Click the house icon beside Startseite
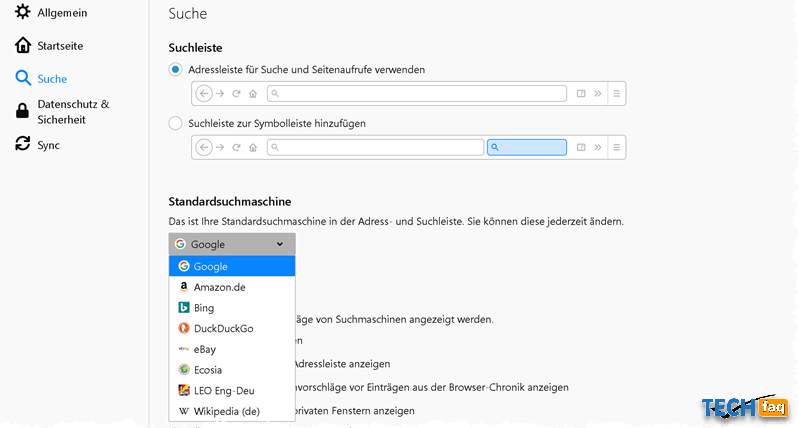This screenshot has width=799, height=428. coord(22,45)
